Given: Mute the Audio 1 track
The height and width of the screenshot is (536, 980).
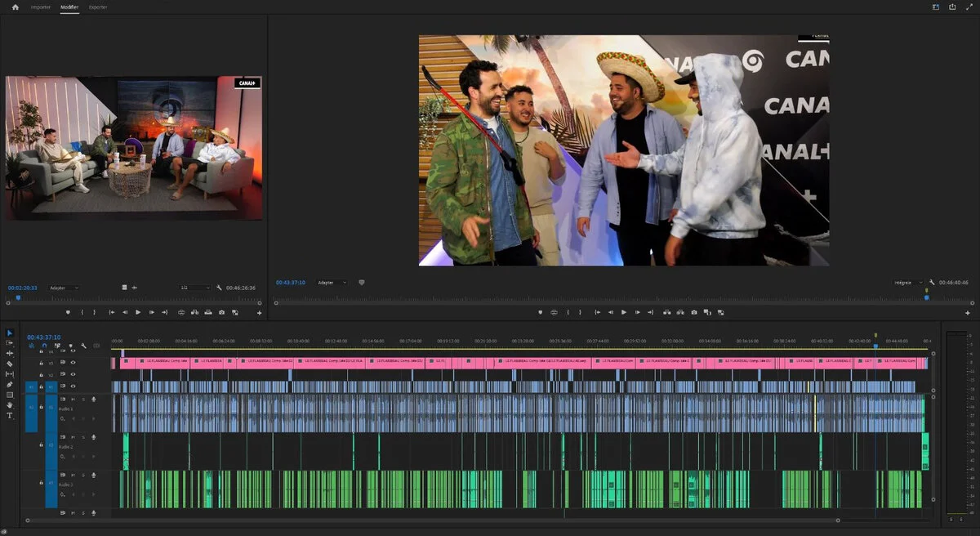Looking at the screenshot, I should click(73, 399).
